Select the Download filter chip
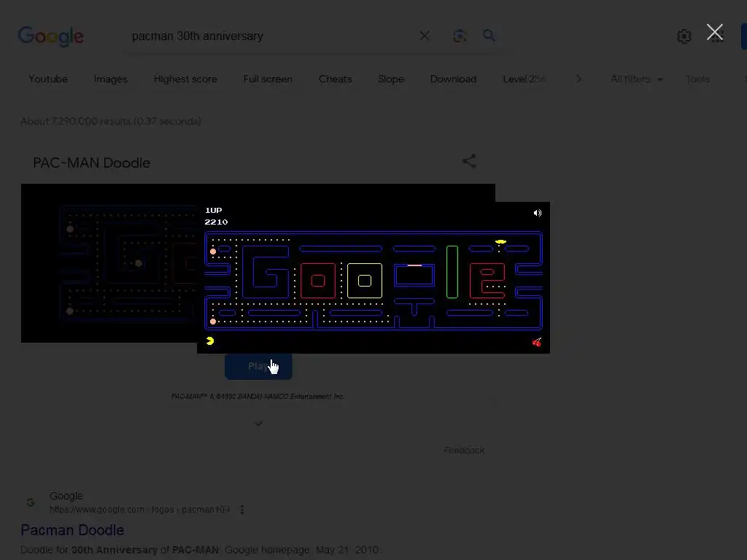The width and height of the screenshot is (747, 560). (x=453, y=79)
